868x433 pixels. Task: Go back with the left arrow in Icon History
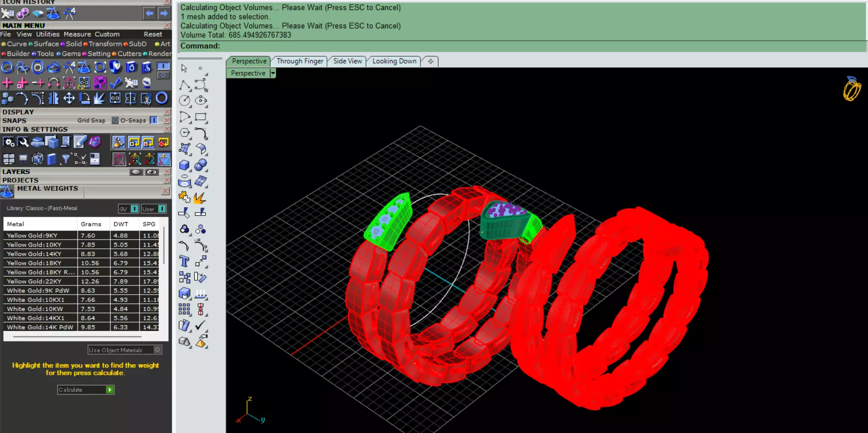pyautogui.click(x=149, y=13)
